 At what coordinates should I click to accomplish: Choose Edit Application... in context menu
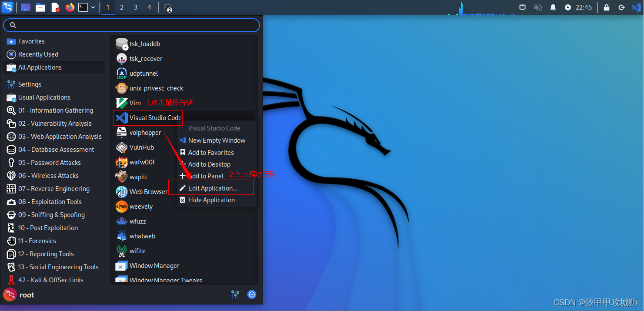[217, 188]
